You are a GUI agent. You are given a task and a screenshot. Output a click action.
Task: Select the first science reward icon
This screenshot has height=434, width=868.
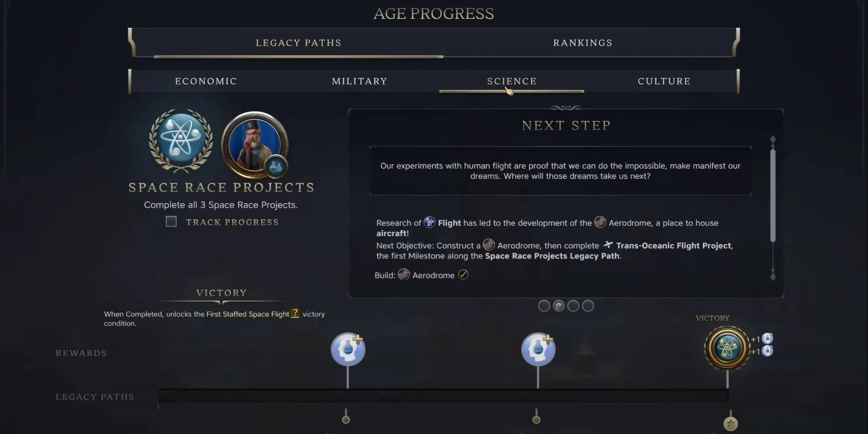[348, 349]
